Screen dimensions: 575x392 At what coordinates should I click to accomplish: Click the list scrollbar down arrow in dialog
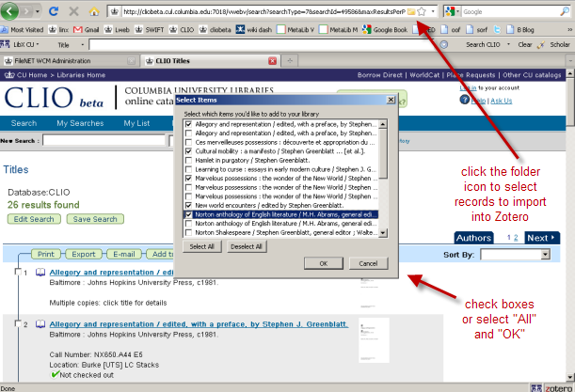pyautogui.click(x=383, y=233)
